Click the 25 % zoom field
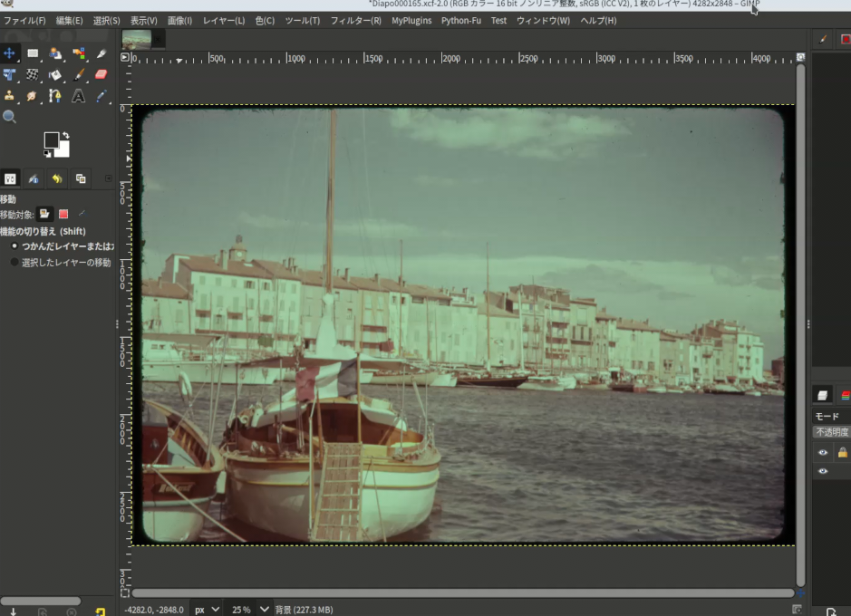The image size is (851, 616). pos(241,610)
